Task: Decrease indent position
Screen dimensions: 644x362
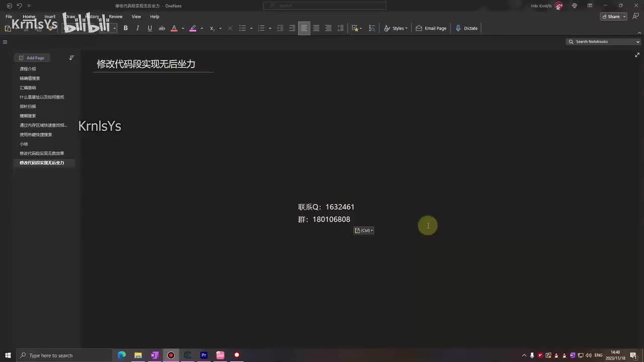Action: [x=280, y=28]
